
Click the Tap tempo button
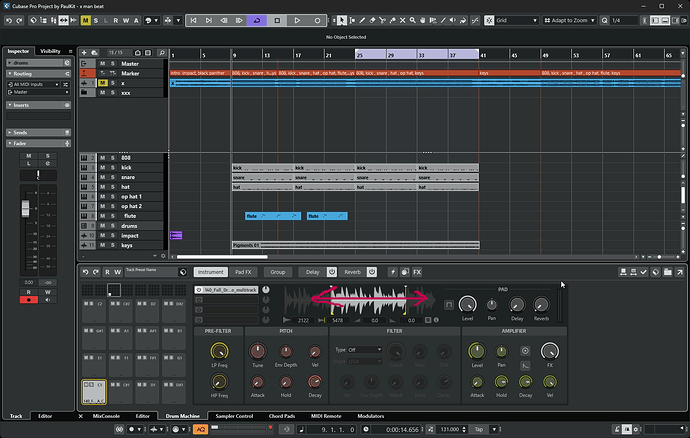click(479, 429)
